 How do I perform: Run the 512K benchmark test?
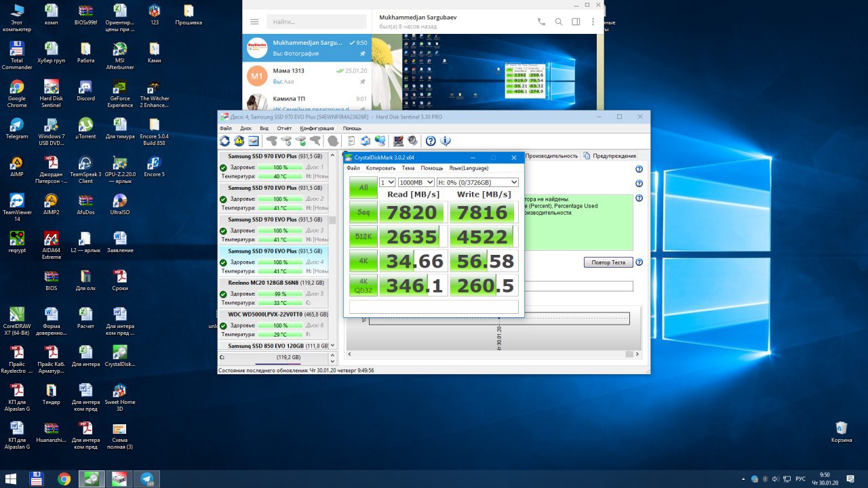(363, 237)
